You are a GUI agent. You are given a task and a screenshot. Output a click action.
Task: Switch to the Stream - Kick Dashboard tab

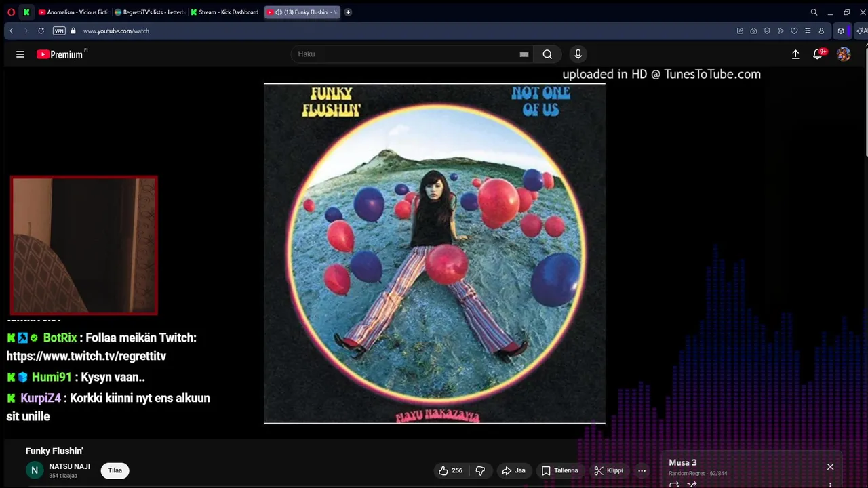pyautogui.click(x=225, y=12)
